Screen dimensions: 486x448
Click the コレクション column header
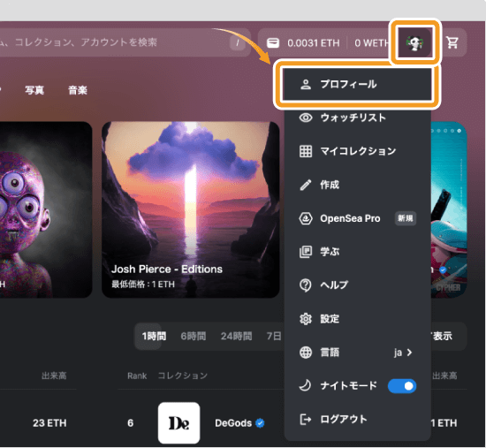pos(182,376)
